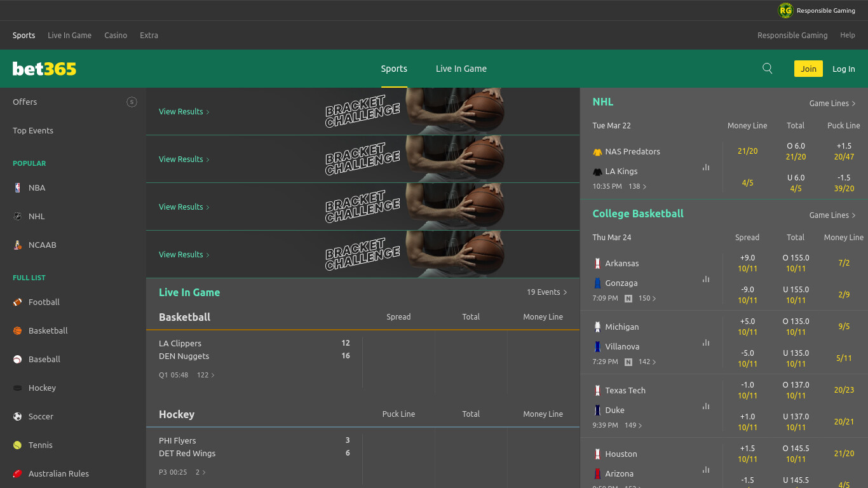Click the Offers 'S' circle icon

[x=132, y=102]
